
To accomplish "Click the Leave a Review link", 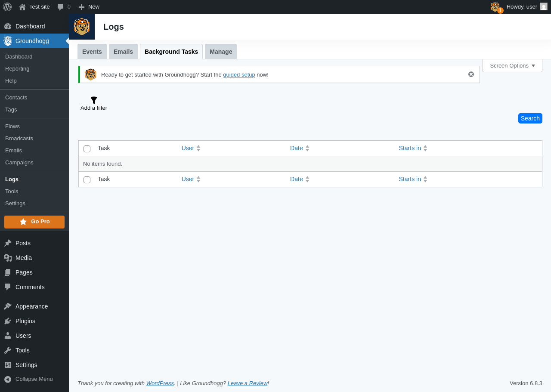I will (248, 383).
